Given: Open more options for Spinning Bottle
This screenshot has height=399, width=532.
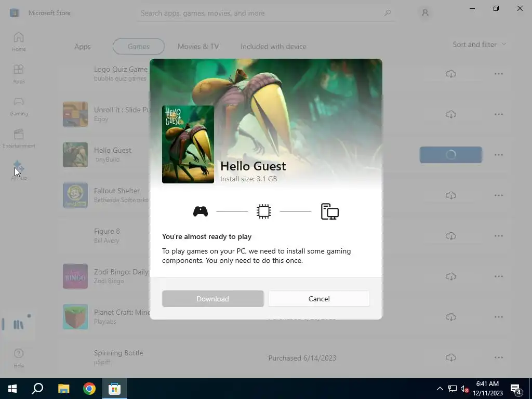Looking at the screenshot, I should click(x=498, y=357).
